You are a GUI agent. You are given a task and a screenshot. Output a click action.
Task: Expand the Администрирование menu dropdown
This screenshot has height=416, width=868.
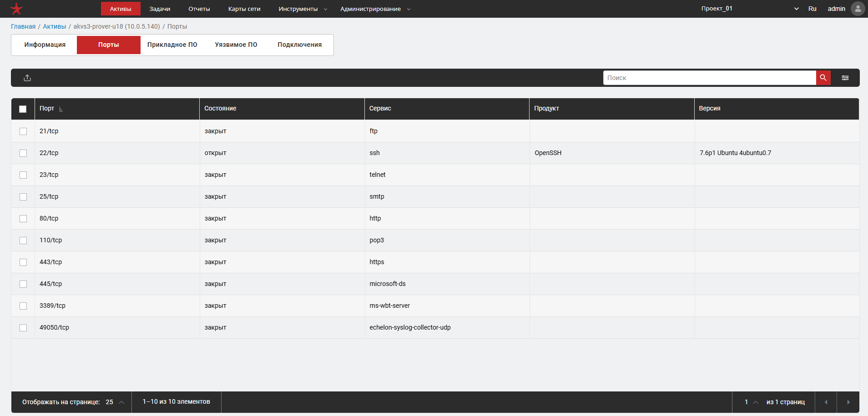click(x=375, y=9)
